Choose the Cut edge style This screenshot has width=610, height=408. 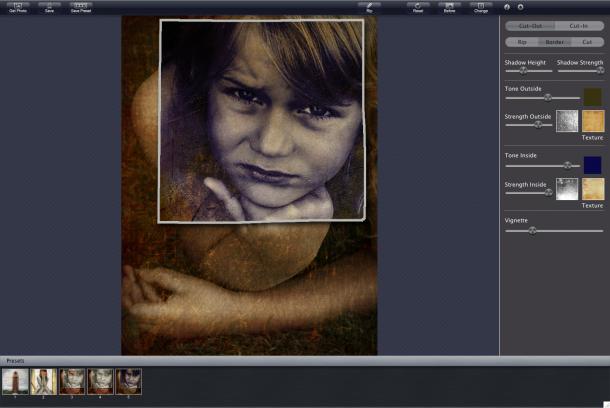point(586,42)
